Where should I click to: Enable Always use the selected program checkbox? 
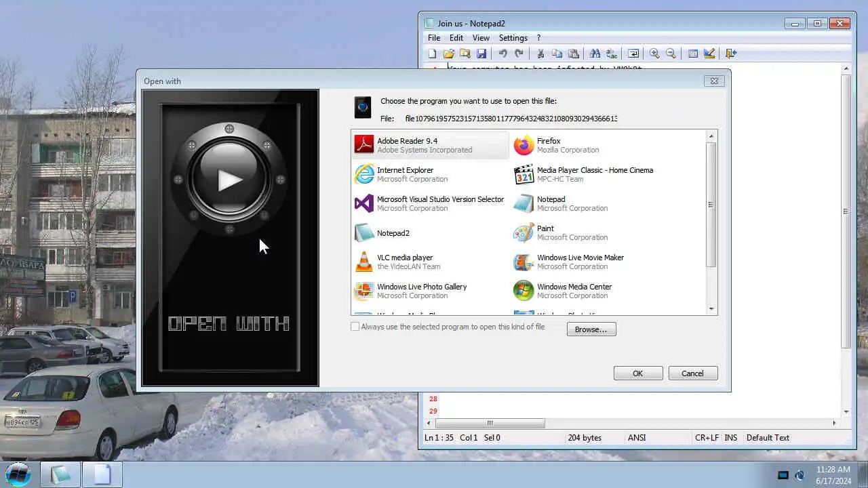tap(355, 327)
